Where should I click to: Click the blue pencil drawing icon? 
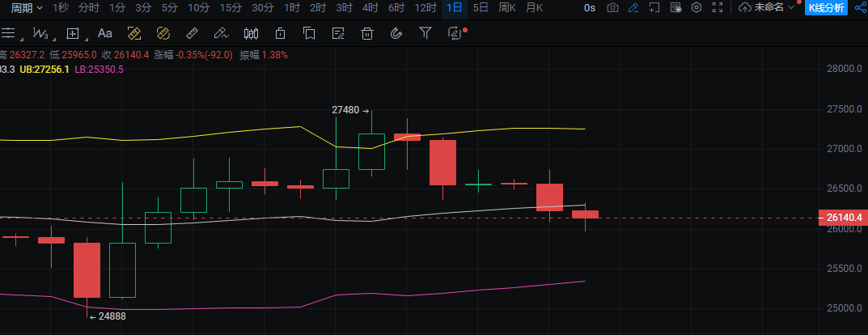point(633,8)
